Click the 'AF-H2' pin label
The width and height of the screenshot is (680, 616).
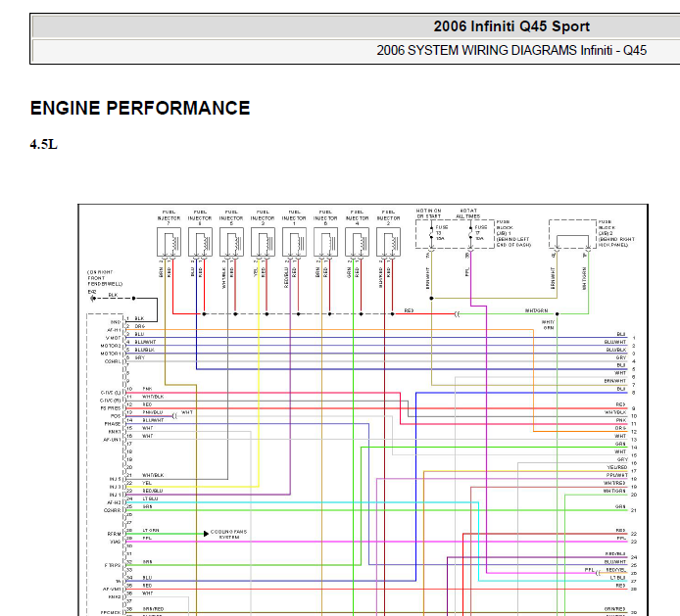[114, 502]
